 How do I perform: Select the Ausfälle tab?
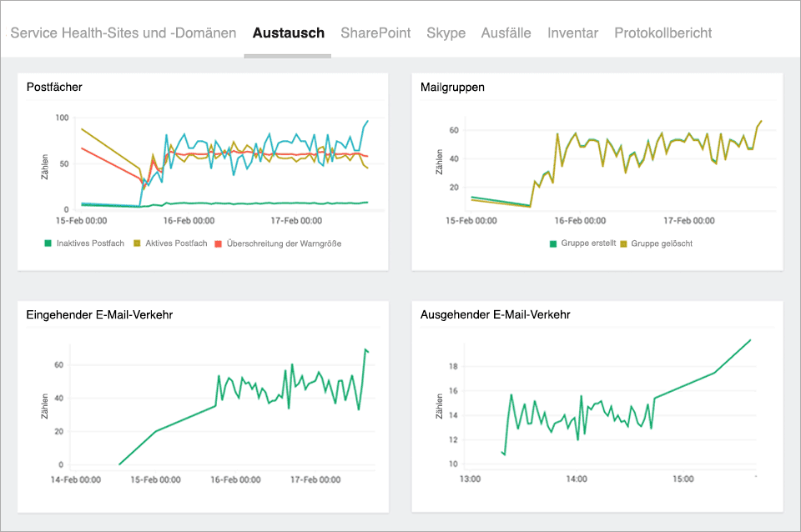tap(506, 33)
